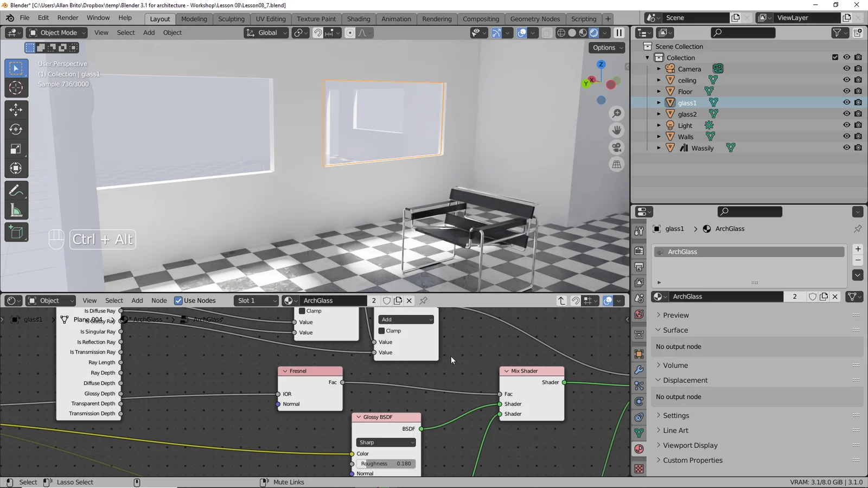Disable glass2 in renders via camera toggle

coord(858,114)
